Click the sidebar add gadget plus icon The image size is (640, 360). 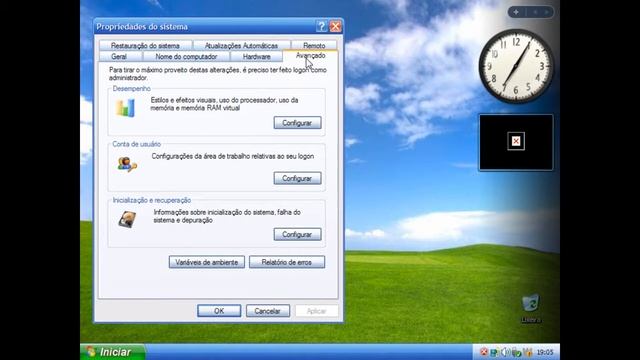[x=516, y=12]
